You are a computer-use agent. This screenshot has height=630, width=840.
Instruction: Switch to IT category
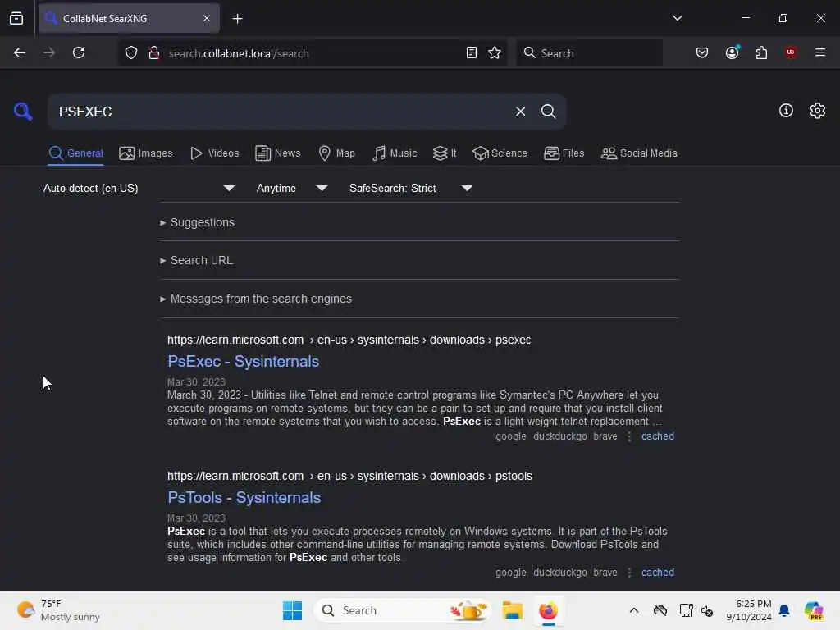445,153
